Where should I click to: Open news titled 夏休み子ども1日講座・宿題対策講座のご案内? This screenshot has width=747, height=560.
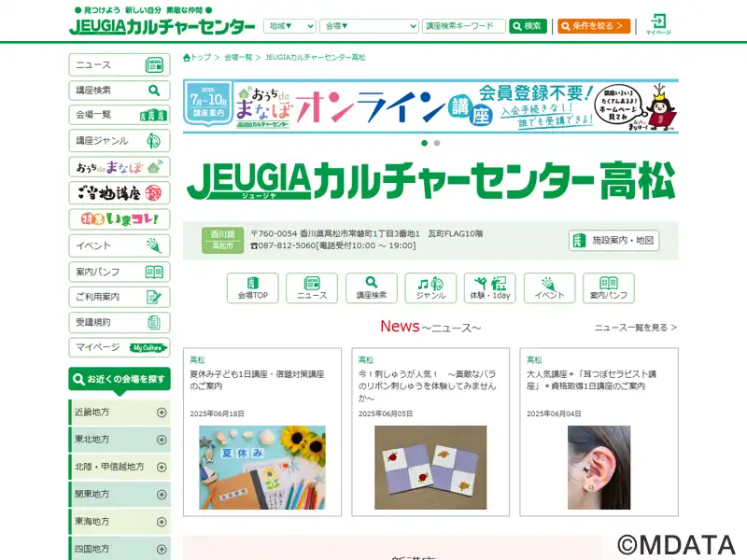(258, 380)
